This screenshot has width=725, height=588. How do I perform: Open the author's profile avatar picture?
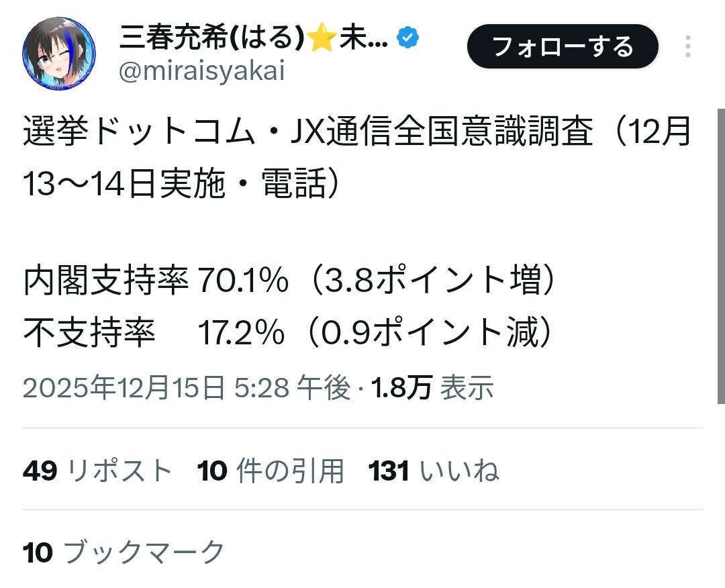coord(59,54)
